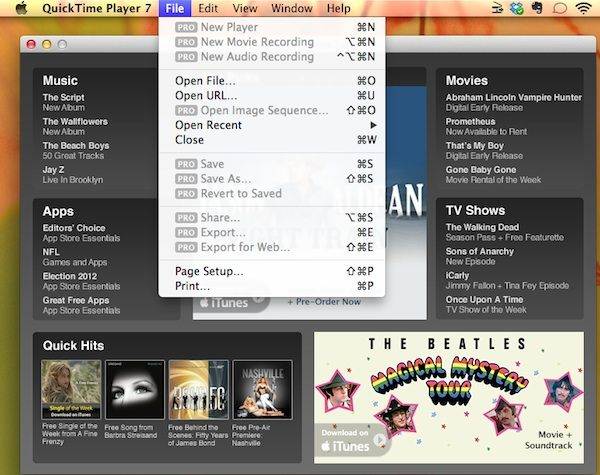
Task: Click the TV Shows section heading
Action: 475,211
